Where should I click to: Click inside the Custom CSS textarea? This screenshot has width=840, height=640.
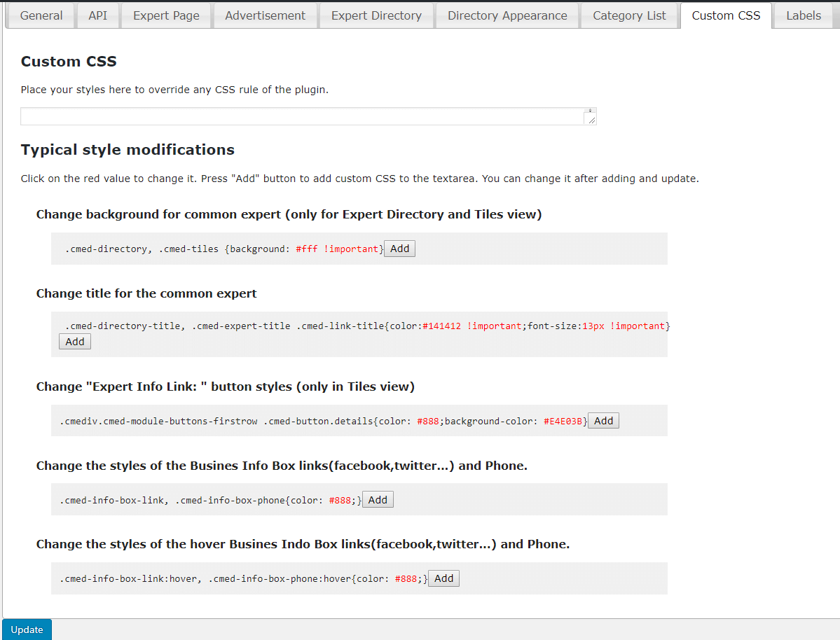(x=301, y=116)
